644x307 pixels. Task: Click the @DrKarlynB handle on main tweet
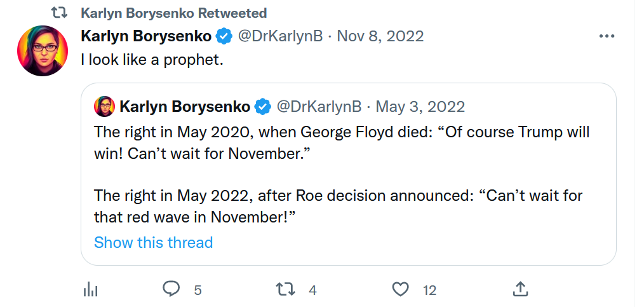tap(281, 36)
